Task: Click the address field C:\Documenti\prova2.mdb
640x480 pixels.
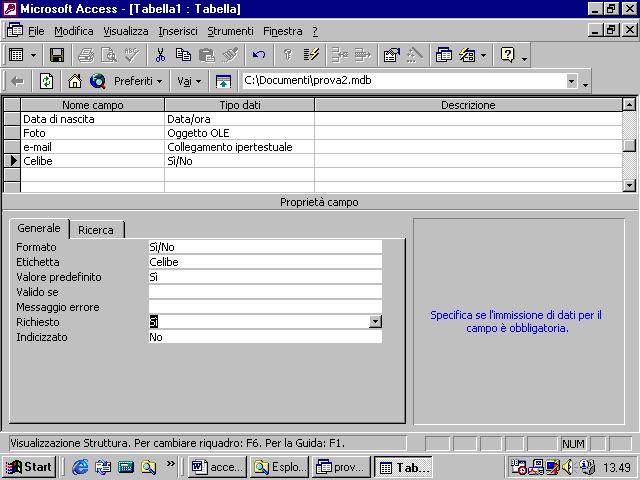Action: pyautogui.click(x=404, y=81)
